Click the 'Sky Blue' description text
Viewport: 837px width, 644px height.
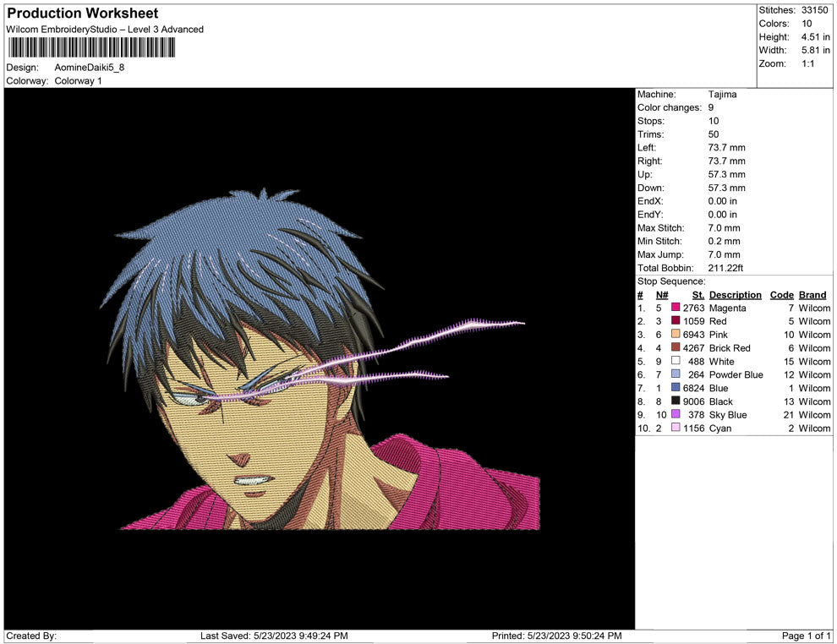pyautogui.click(x=728, y=415)
